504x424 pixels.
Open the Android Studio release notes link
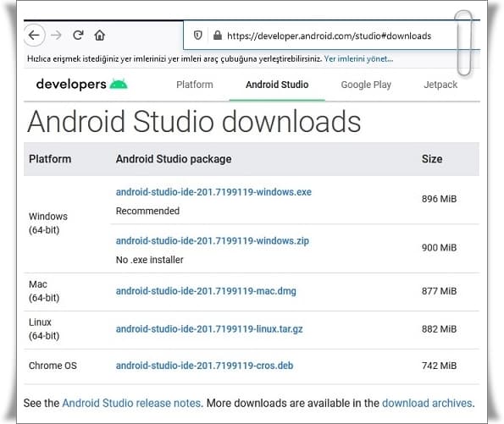coord(132,403)
